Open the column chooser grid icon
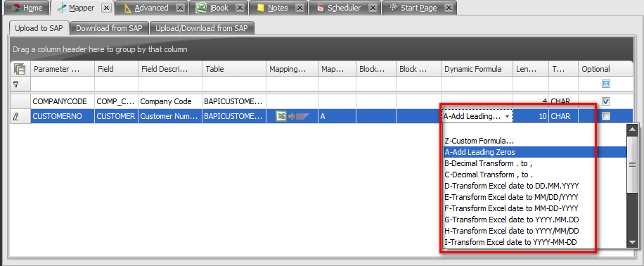 click(x=20, y=69)
